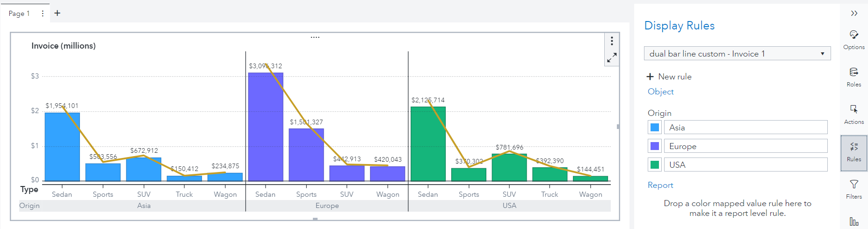
Task: Click the Europe purple color swatch
Action: 655,146
